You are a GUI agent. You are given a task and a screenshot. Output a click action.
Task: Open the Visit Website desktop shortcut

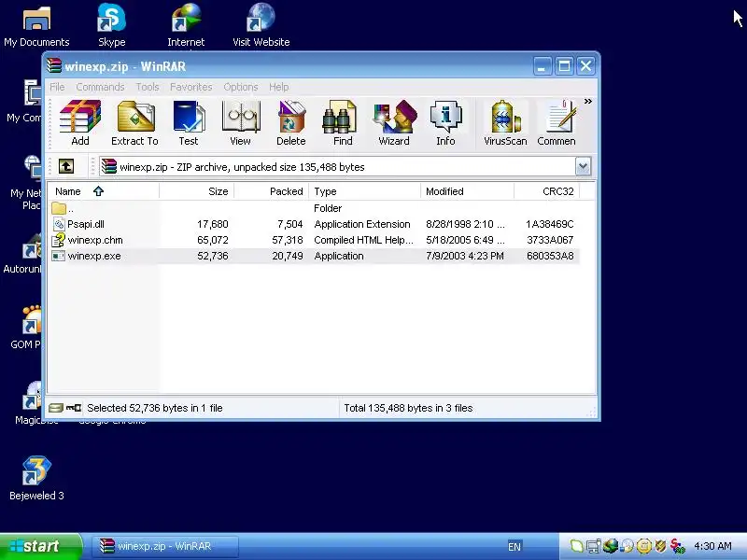261,27
